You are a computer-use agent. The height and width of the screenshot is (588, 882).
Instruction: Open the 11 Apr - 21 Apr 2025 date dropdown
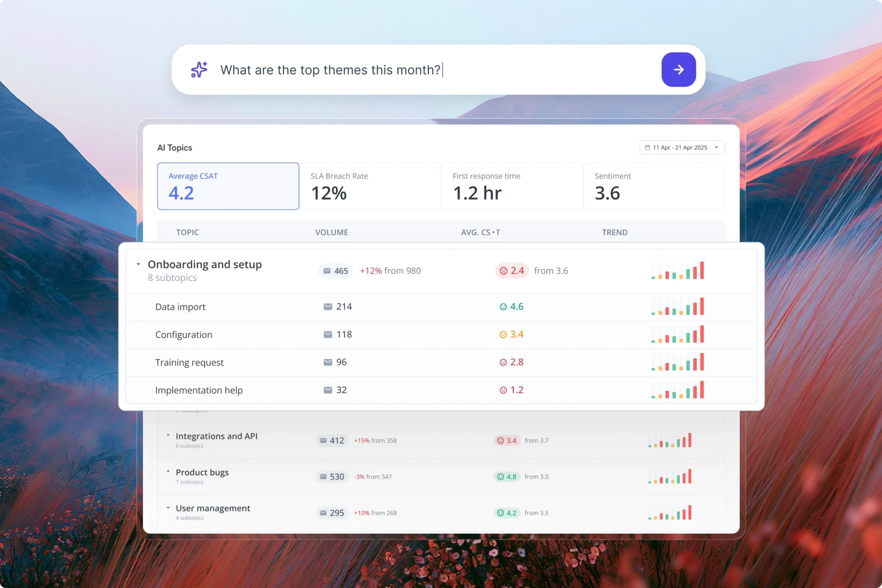click(682, 147)
